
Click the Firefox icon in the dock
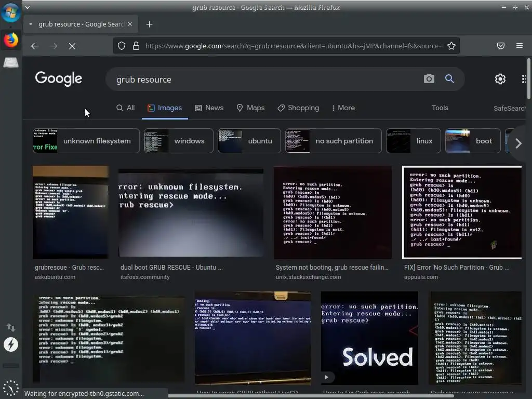click(11, 40)
